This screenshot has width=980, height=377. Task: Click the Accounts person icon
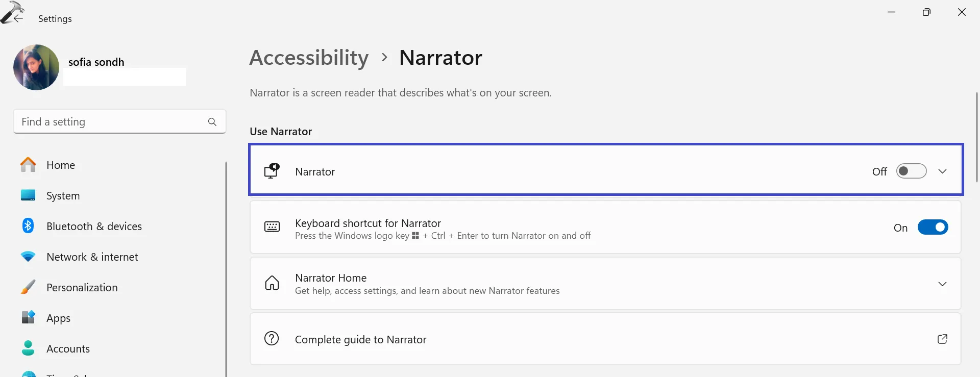point(28,348)
